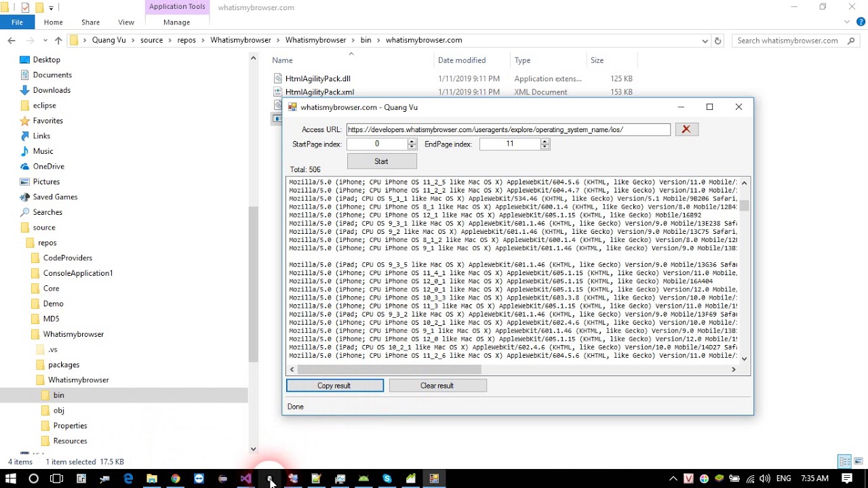Refresh the Explorer folder view
This screenshot has height=488, width=868.
click(x=718, y=41)
